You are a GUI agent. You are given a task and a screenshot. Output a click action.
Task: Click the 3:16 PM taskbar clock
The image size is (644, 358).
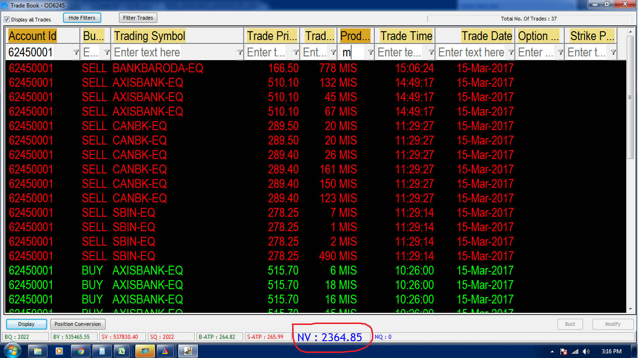coord(612,351)
